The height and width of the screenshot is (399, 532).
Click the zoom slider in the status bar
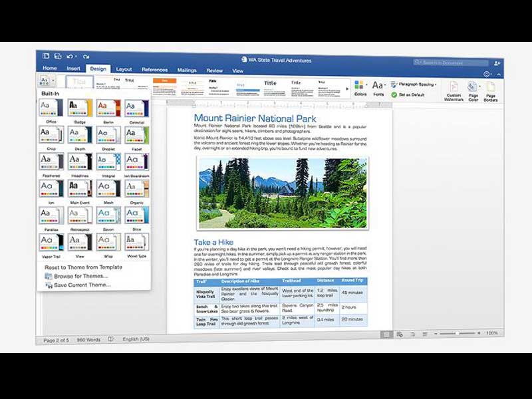point(458,333)
